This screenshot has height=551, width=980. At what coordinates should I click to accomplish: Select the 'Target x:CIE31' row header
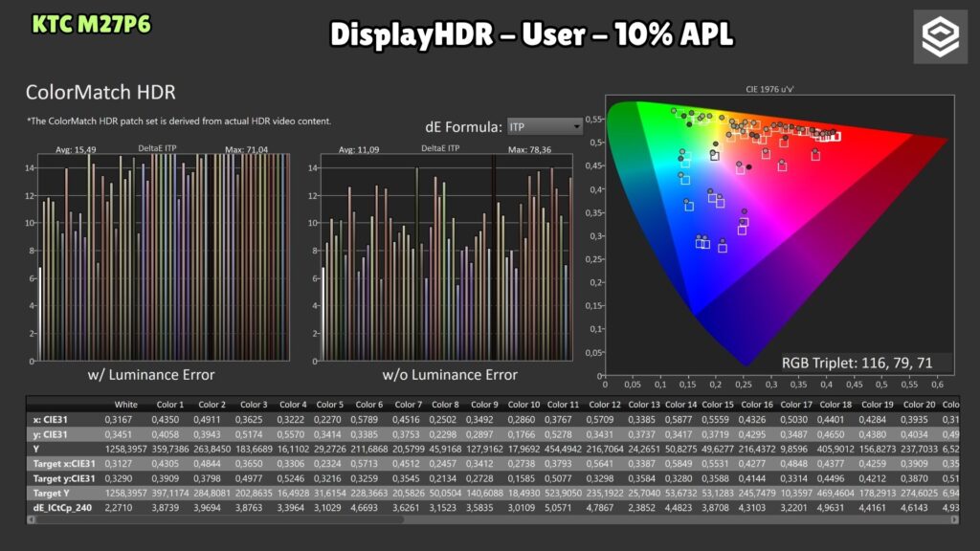[x=64, y=464]
